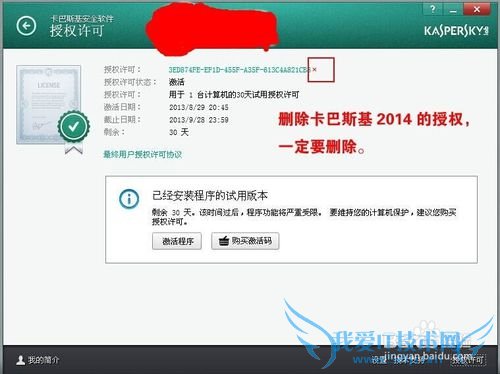Minimize the Kaspersky window
This screenshot has width=500, height=374.
coord(452,9)
